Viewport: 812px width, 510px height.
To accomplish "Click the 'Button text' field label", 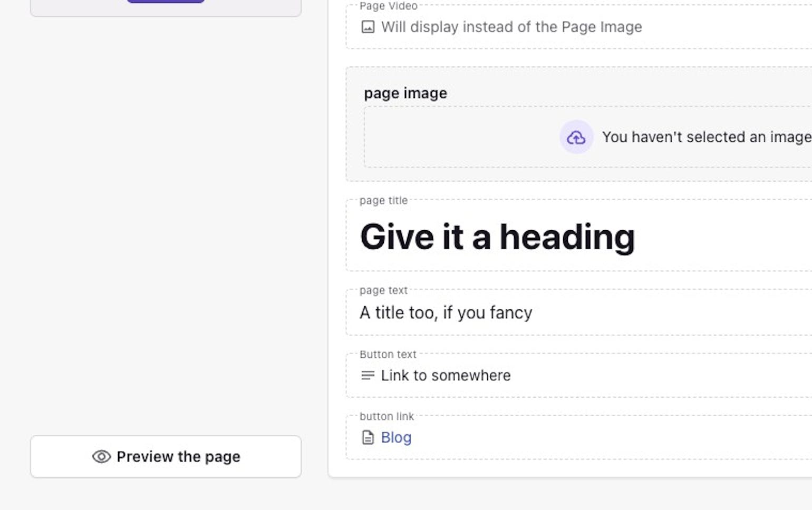I will point(388,355).
